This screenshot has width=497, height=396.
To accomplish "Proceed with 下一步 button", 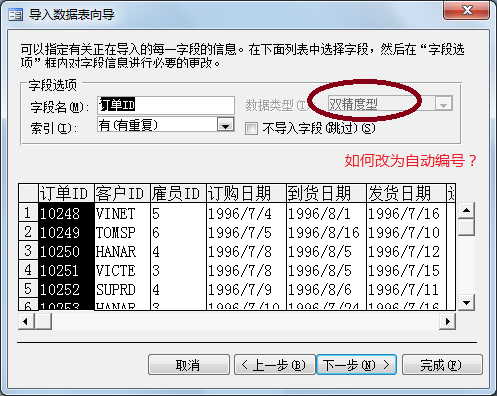I will [356, 365].
